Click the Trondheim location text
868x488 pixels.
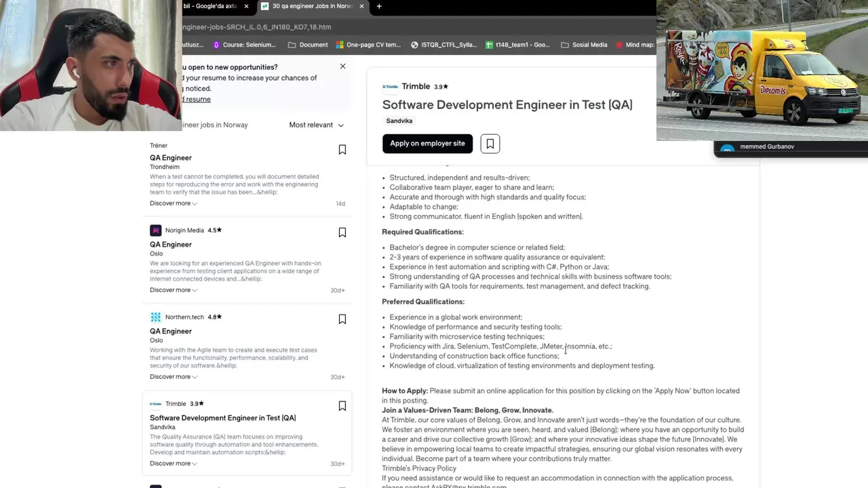click(165, 167)
